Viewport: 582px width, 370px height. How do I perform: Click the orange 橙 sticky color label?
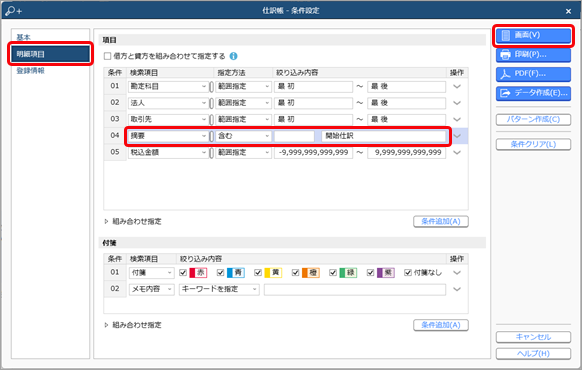311,273
